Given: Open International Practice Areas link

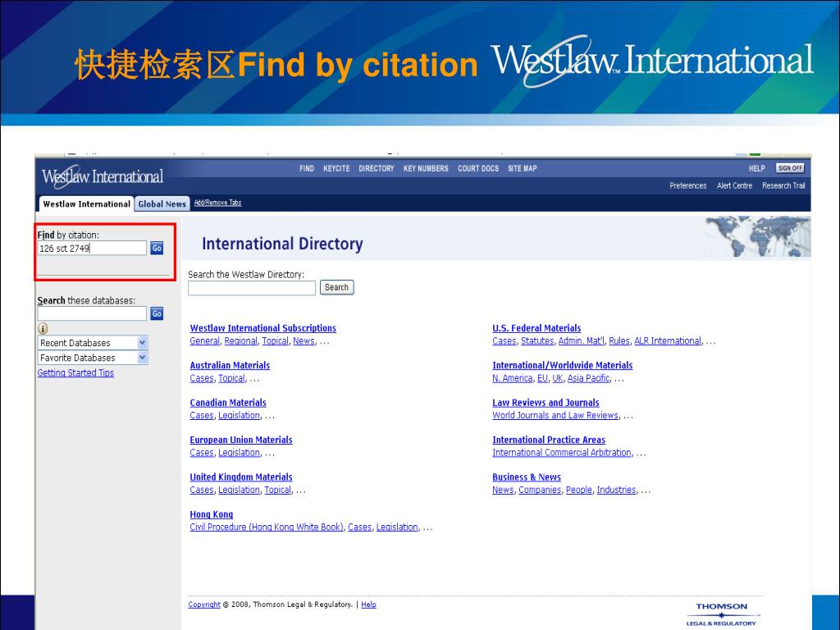Looking at the screenshot, I should coord(549,440).
